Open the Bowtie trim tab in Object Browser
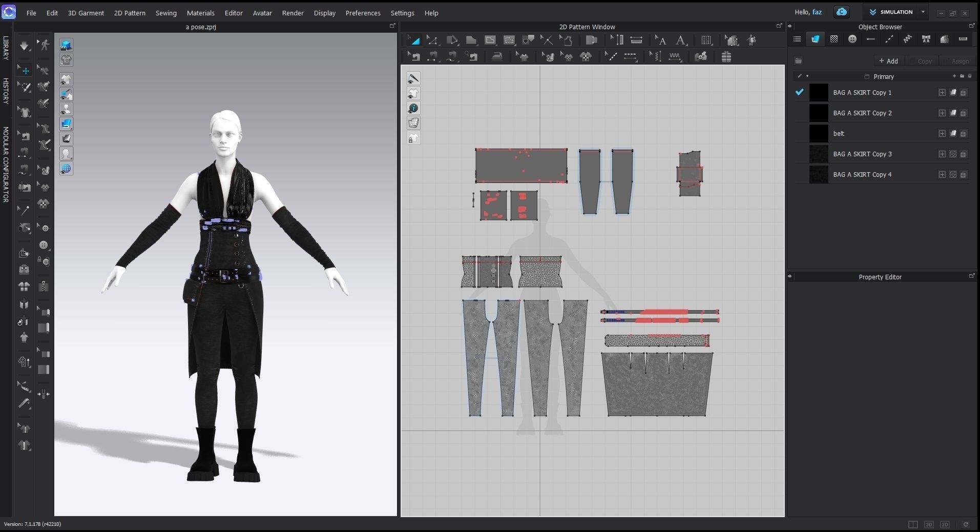This screenshot has height=532, width=980. tap(926, 39)
